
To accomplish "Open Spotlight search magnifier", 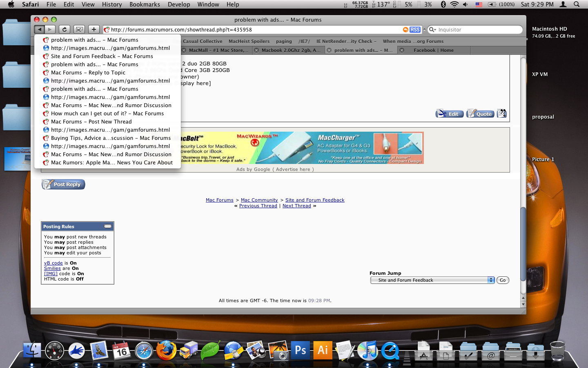I will click(577, 4).
